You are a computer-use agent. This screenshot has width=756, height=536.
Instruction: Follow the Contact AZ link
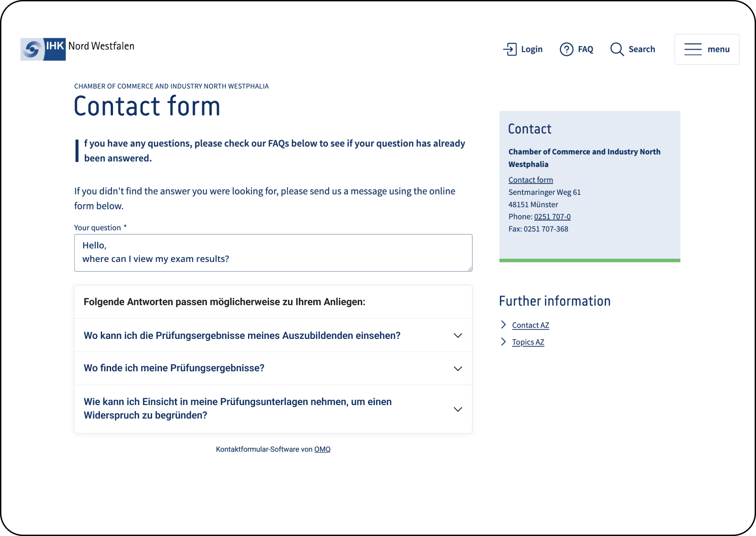(x=531, y=325)
